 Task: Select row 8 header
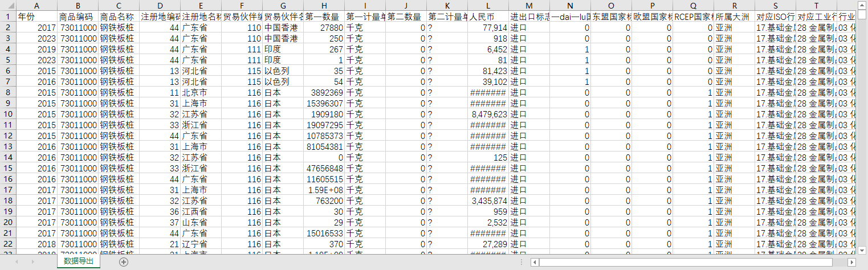[8, 92]
